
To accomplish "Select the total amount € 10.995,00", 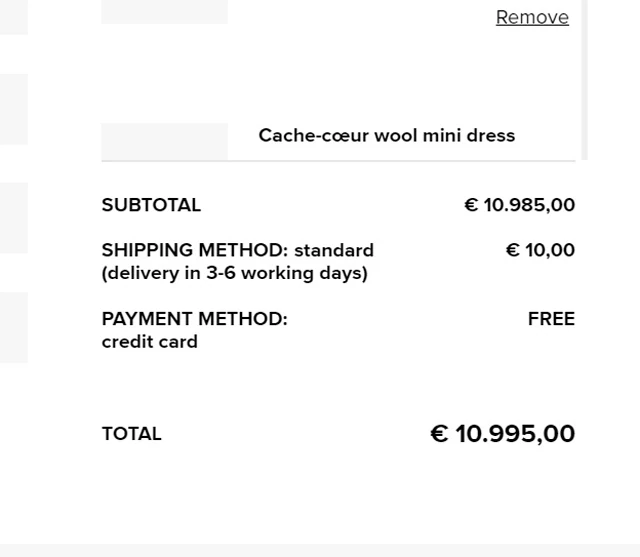I will click(502, 434).
